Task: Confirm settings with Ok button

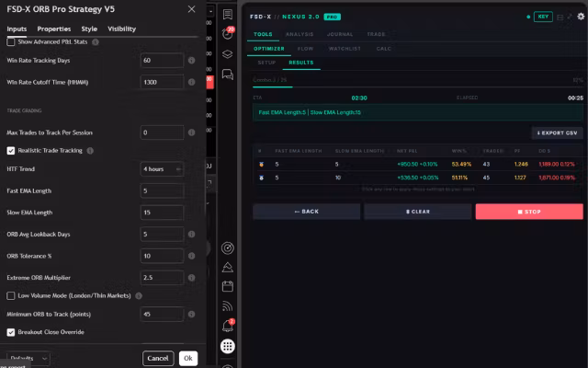Action: pos(187,358)
